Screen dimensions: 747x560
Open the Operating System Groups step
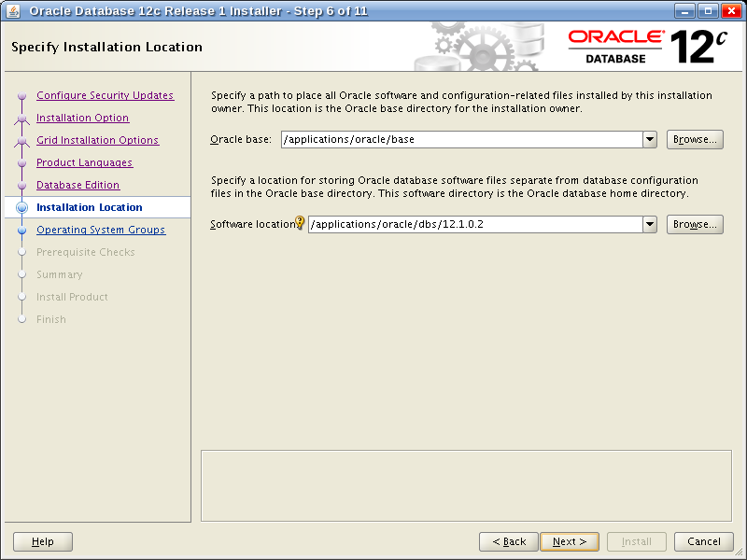pyautogui.click(x=101, y=230)
